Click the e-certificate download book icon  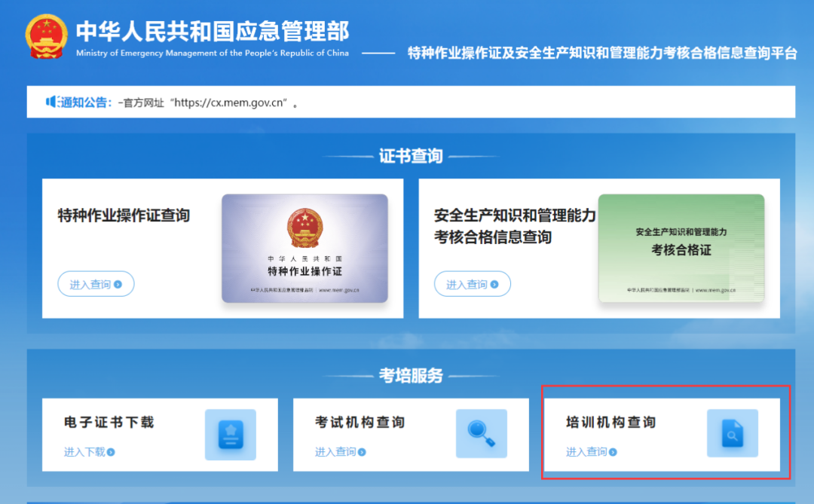(231, 435)
